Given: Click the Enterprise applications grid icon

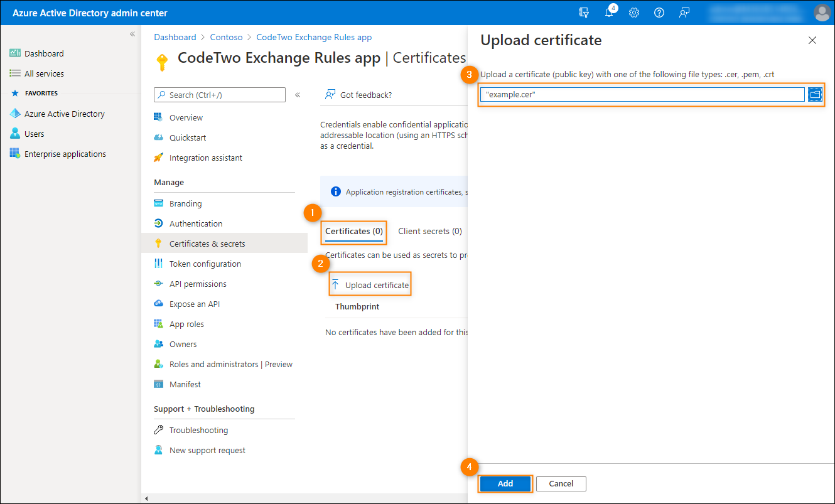Looking at the screenshot, I should point(15,154).
